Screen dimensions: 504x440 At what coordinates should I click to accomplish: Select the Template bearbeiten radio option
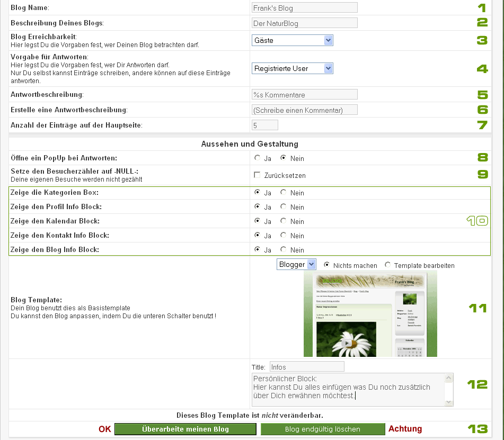tap(388, 265)
